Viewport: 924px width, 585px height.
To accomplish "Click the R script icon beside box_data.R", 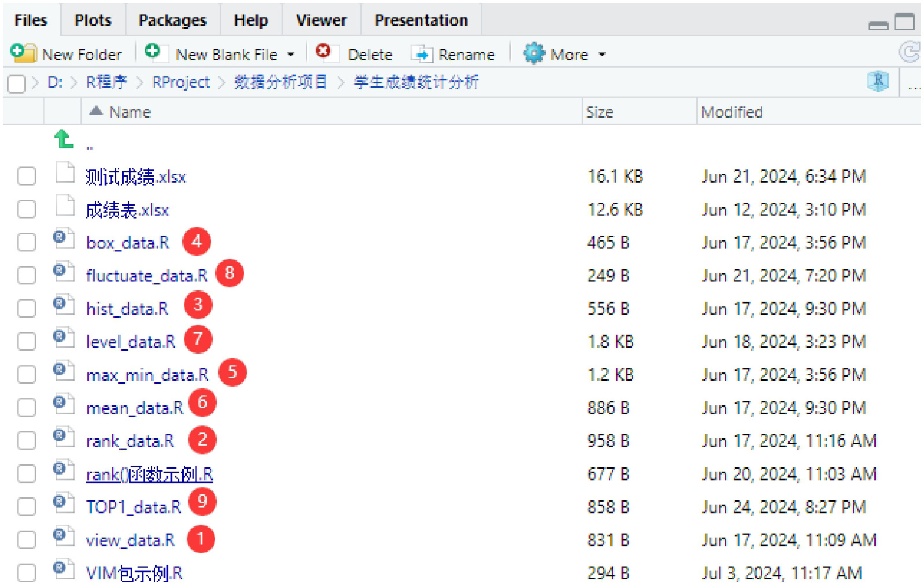I will [x=64, y=239].
